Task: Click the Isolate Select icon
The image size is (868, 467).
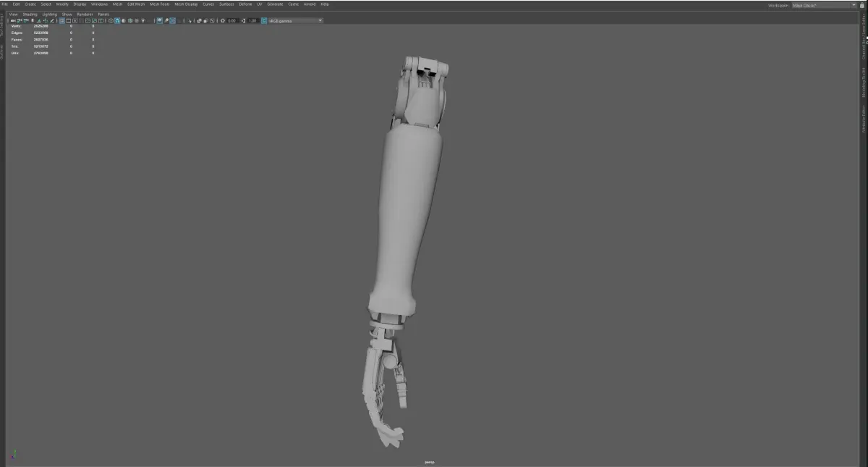Action: click(190, 20)
